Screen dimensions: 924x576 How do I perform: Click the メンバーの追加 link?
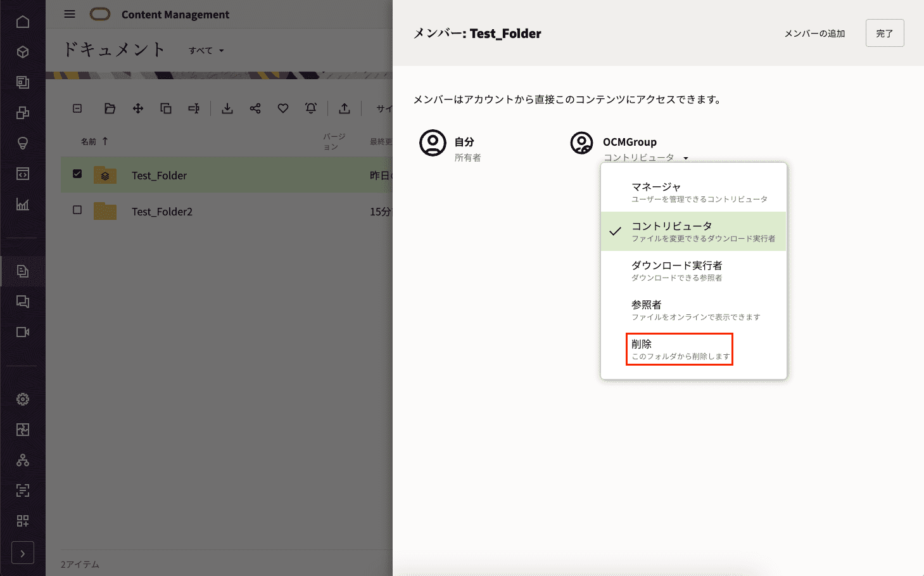(x=814, y=34)
